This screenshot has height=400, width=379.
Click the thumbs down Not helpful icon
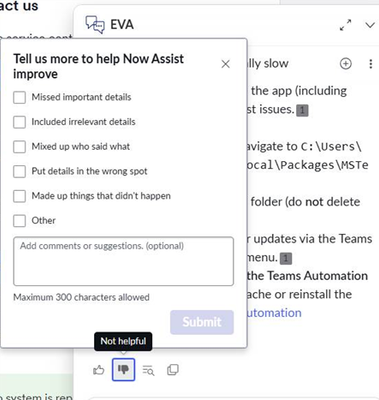(123, 369)
